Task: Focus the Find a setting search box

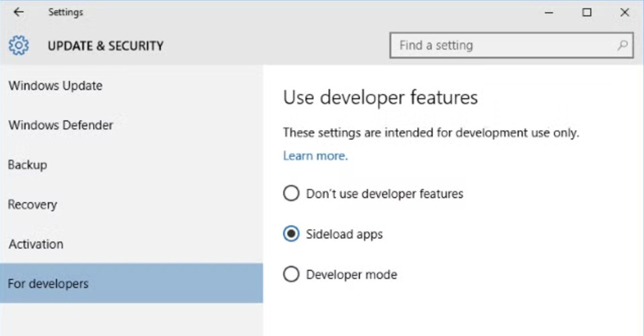Action: click(x=512, y=45)
